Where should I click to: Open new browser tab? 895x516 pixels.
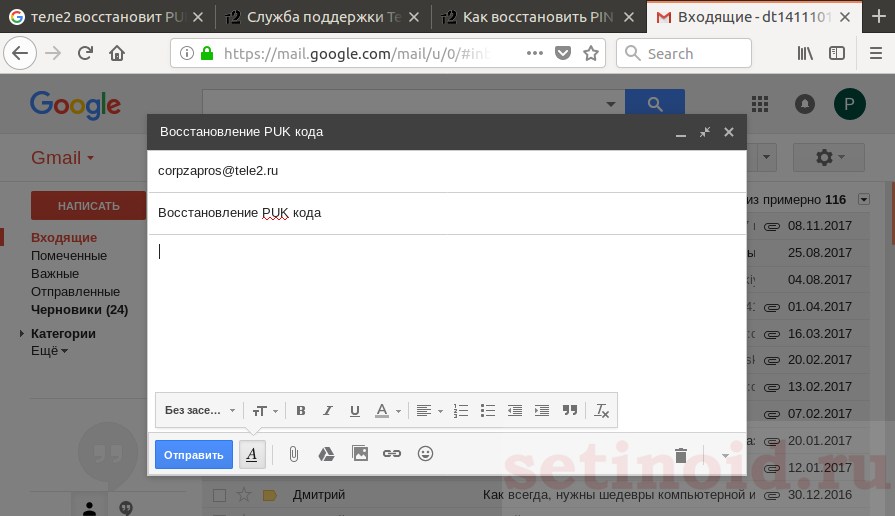[879, 17]
